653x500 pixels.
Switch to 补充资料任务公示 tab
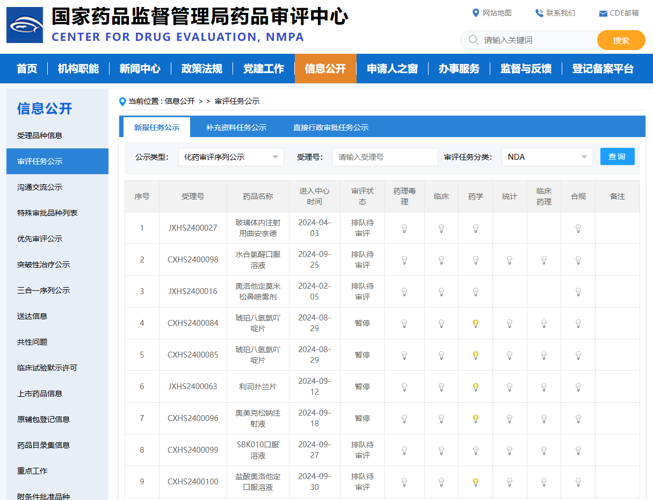pyautogui.click(x=236, y=127)
